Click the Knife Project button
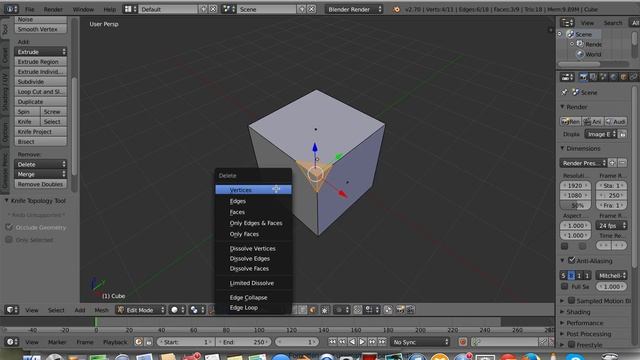 [x=41, y=132]
